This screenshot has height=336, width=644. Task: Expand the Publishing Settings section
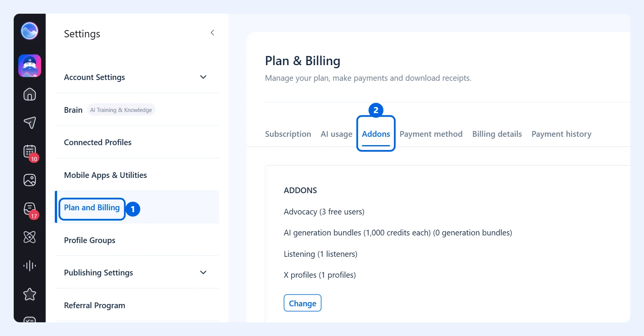pyautogui.click(x=137, y=272)
